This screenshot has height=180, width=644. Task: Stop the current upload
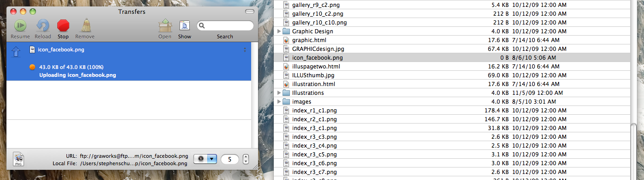pyautogui.click(x=63, y=25)
